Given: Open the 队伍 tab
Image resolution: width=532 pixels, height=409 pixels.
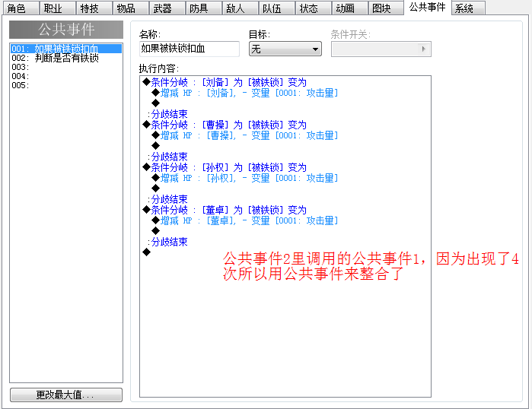Looking at the screenshot, I should click(277, 8).
